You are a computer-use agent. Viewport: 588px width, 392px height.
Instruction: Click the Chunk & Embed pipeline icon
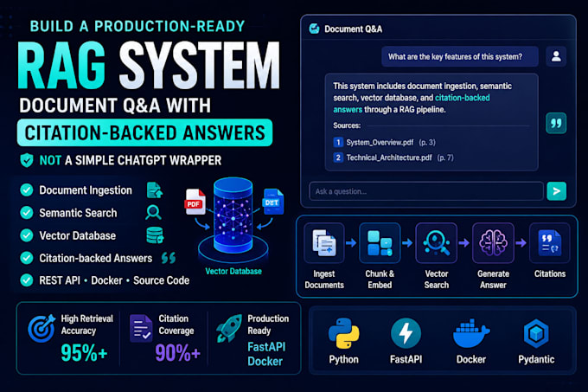pyautogui.click(x=380, y=242)
